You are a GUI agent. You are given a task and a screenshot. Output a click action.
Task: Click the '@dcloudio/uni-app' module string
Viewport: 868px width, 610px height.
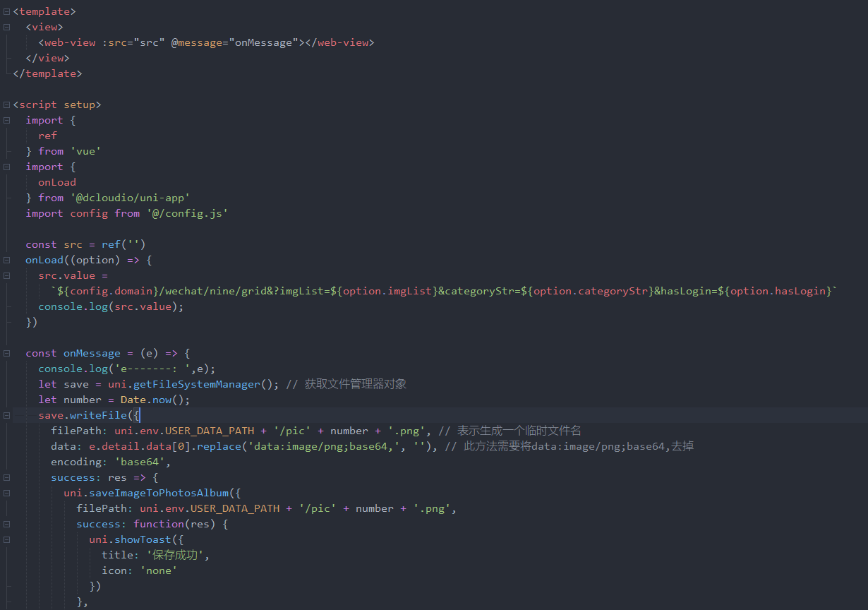coord(130,198)
